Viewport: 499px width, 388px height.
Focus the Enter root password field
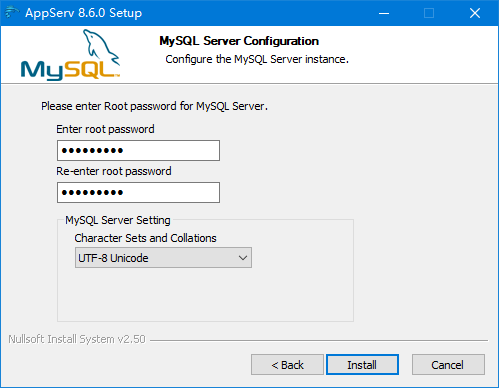(x=138, y=150)
